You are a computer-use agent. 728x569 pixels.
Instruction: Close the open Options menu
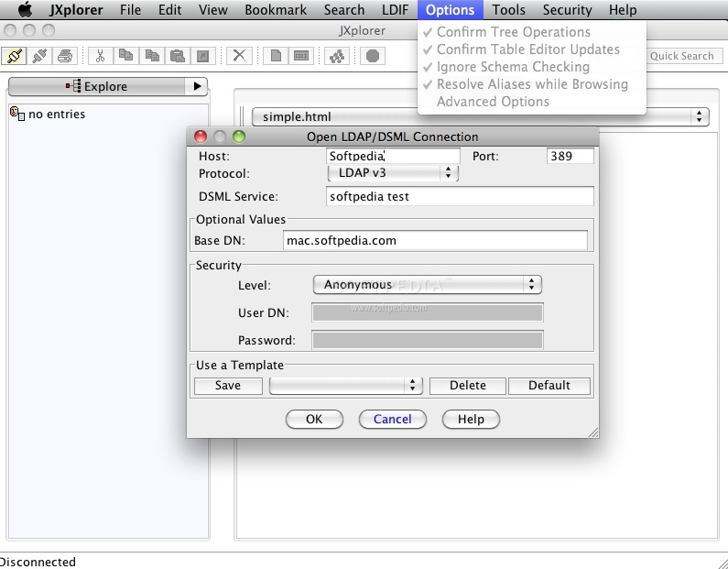click(x=450, y=10)
